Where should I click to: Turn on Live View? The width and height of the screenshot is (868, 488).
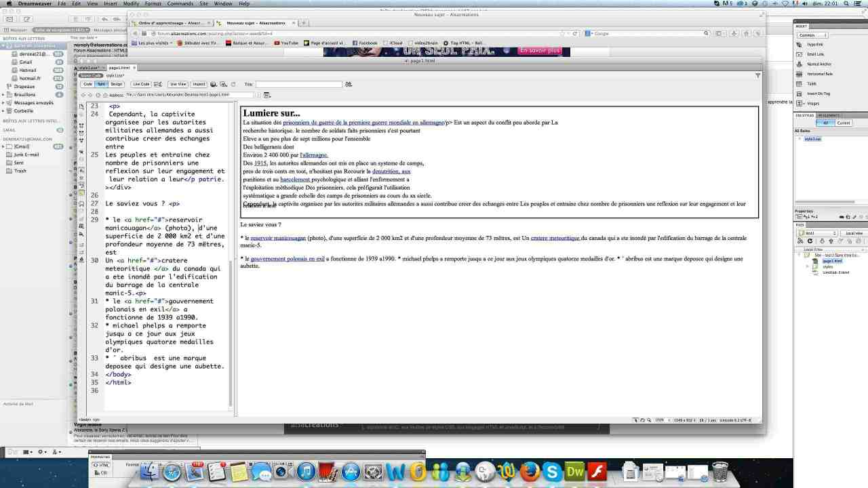tap(178, 84)
